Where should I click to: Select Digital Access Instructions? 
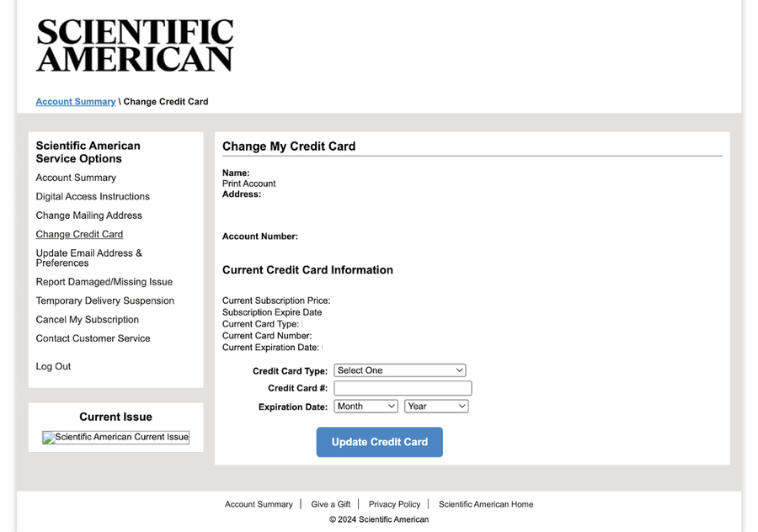(92, 196)
